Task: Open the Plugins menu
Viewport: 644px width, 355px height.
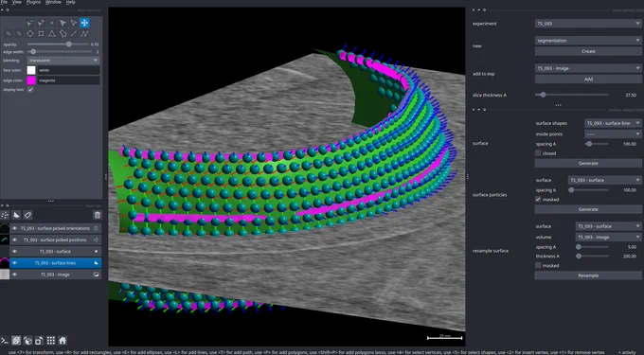Action: click(34, 2)
